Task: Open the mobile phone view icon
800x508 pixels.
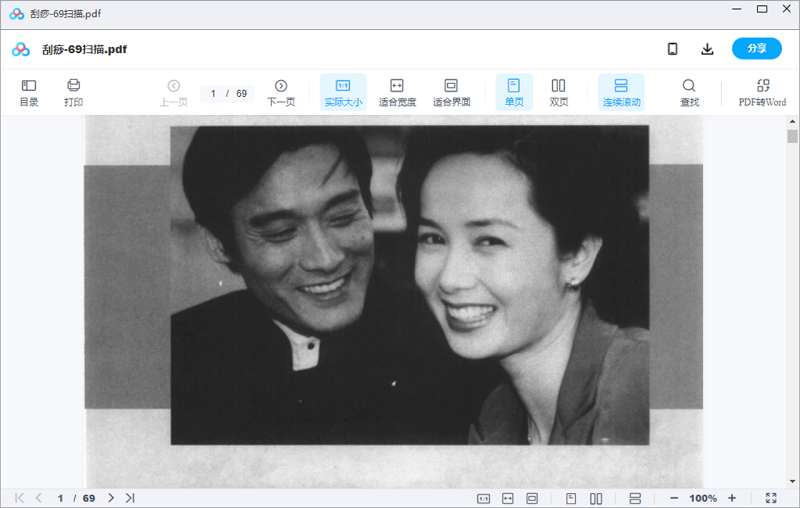Action: (673, 49)
